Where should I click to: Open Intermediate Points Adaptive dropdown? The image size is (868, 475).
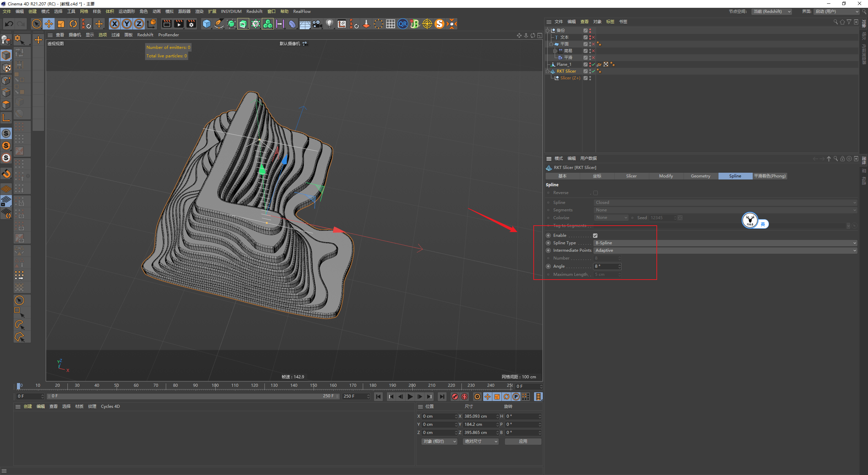point(726,250)
